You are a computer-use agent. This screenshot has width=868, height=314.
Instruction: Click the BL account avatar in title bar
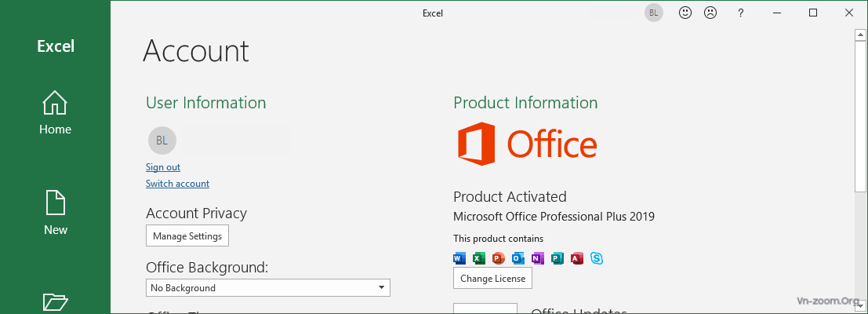coord(654,13)
